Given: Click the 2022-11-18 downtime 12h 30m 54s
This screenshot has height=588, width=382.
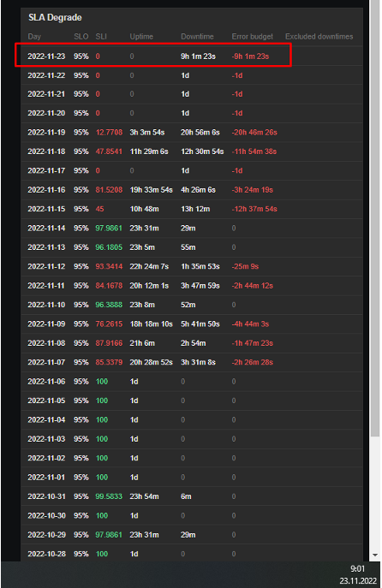Looking at the screenshot, I should point(202,151).
